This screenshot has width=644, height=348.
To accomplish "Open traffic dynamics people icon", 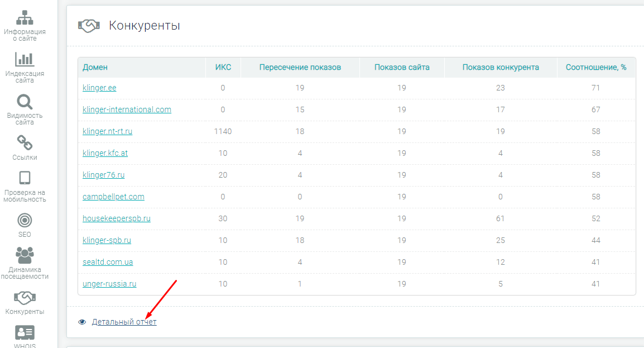I will 25,255.
